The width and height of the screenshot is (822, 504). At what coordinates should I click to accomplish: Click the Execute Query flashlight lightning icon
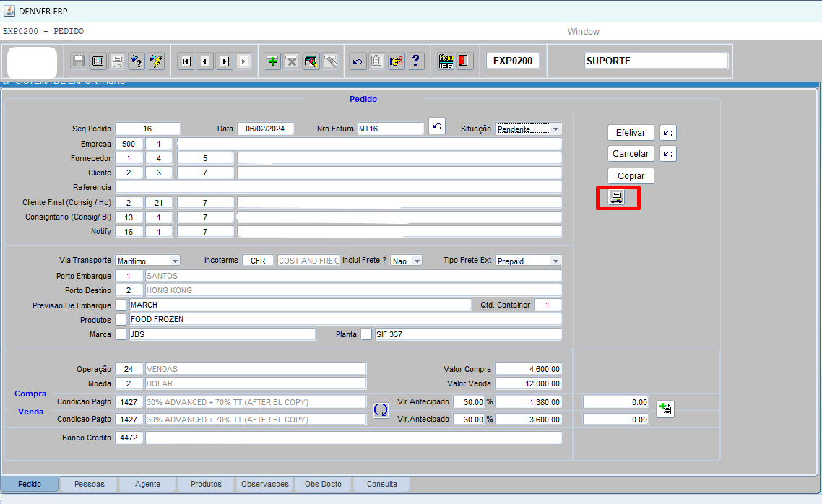[x=156, y=61]
